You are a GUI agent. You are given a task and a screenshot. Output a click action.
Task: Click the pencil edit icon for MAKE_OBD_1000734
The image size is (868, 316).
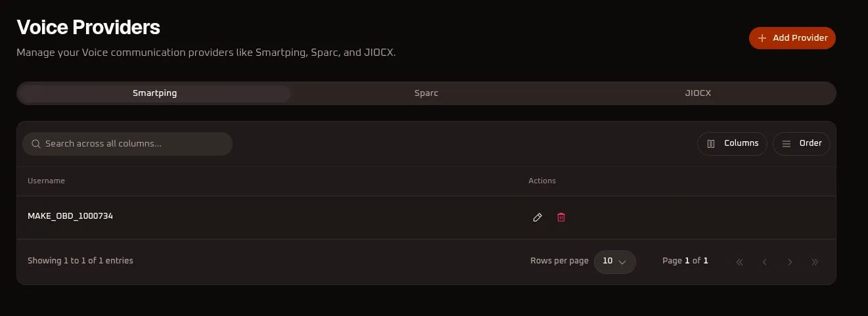tap(537, 217)
